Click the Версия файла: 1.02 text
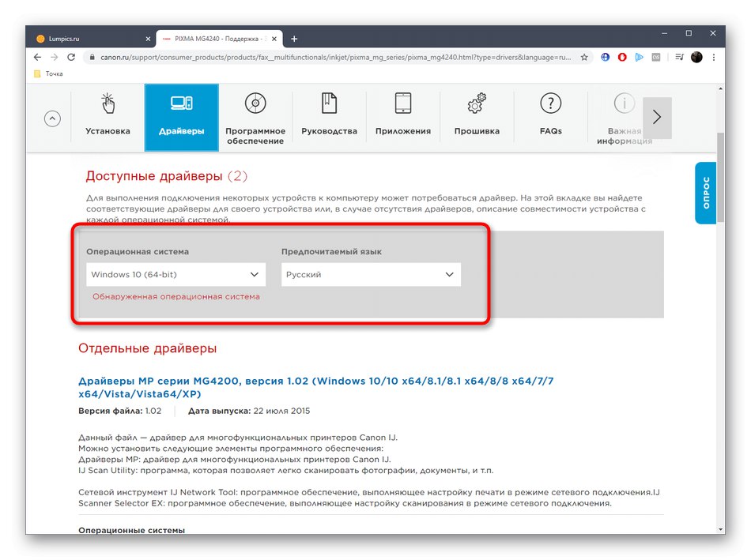This screenshot has height=560, width=751. [x=119, y=411]
